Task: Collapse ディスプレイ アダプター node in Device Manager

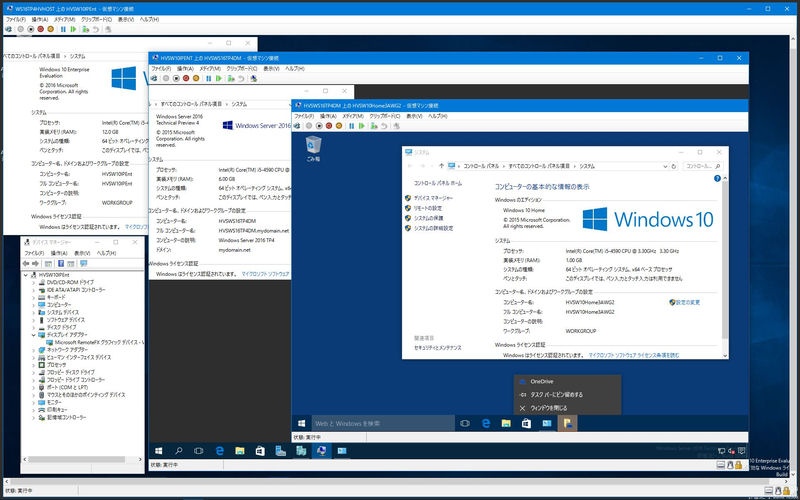Action: [x=34, y=335]
